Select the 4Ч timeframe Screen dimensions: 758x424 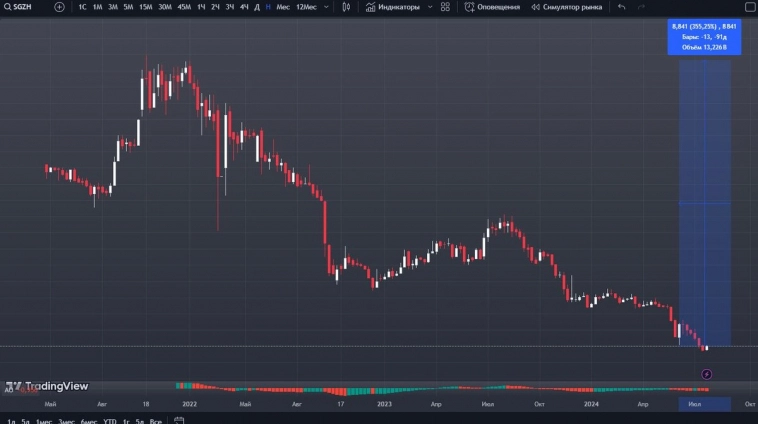point(244,7)
